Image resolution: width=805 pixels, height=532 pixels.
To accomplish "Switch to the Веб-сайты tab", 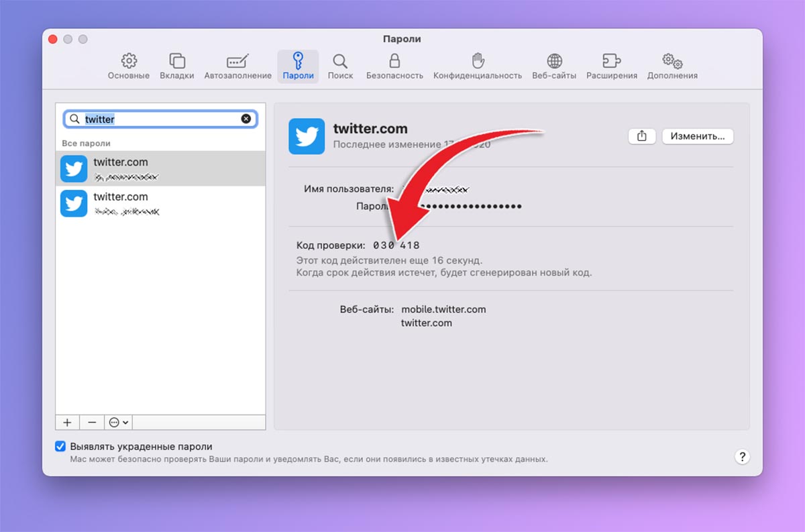I will 554,66.
